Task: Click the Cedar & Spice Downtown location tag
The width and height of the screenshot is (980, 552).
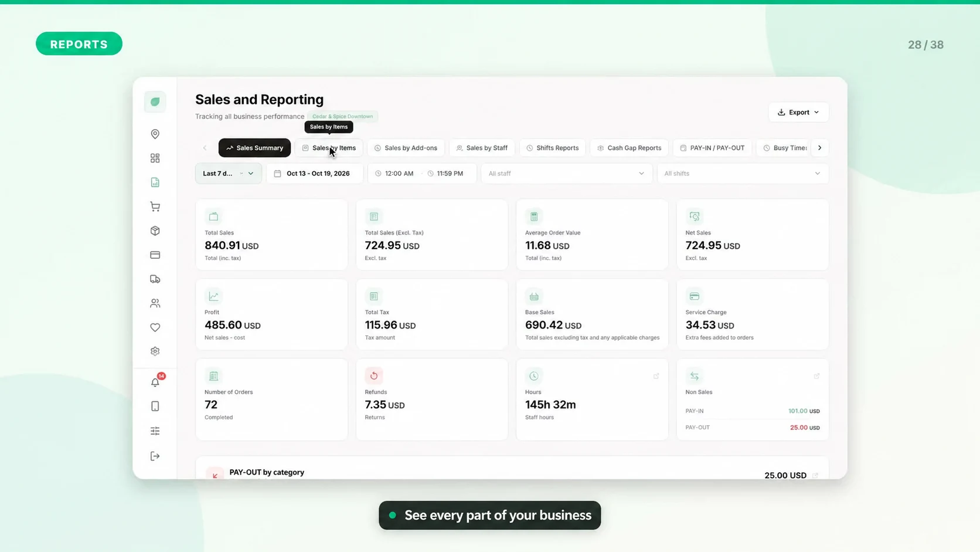Action: click(x=342, y=116)
